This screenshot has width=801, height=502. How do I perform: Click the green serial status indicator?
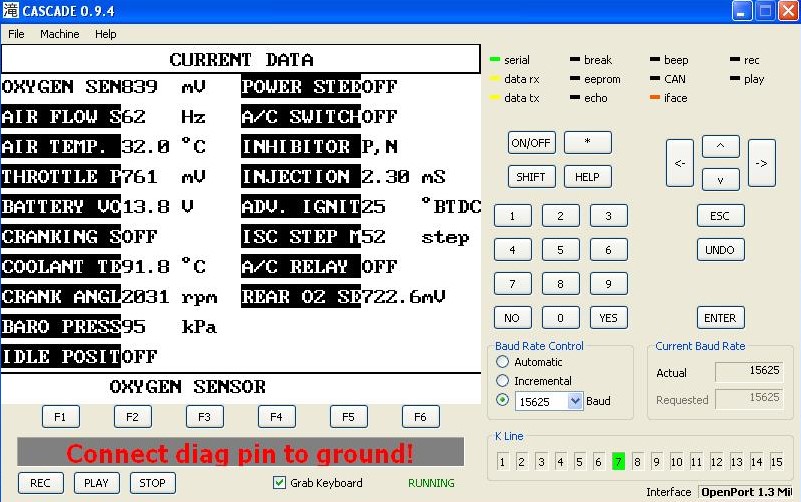pyautogui.click(x=494, y=60)
